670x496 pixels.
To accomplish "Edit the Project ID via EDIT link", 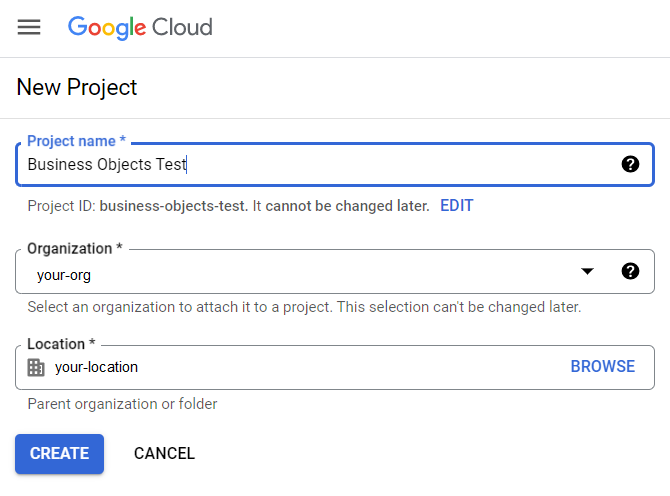I will 456,206.
